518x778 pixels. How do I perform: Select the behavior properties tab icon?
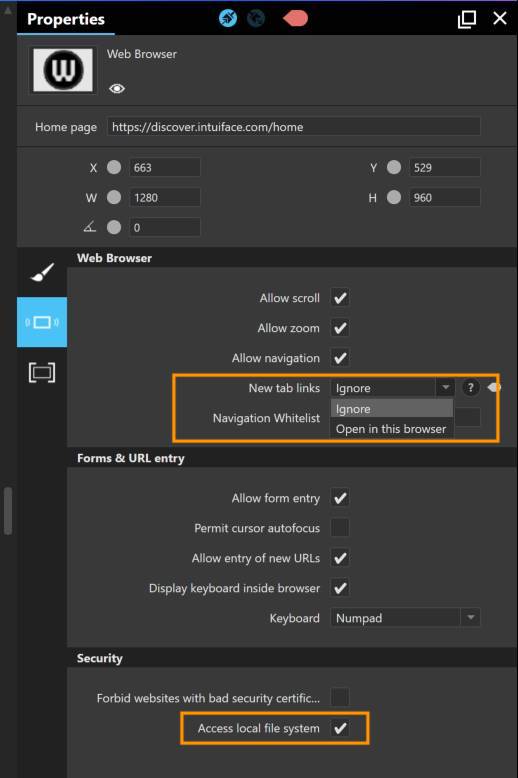tap(42, 323)
